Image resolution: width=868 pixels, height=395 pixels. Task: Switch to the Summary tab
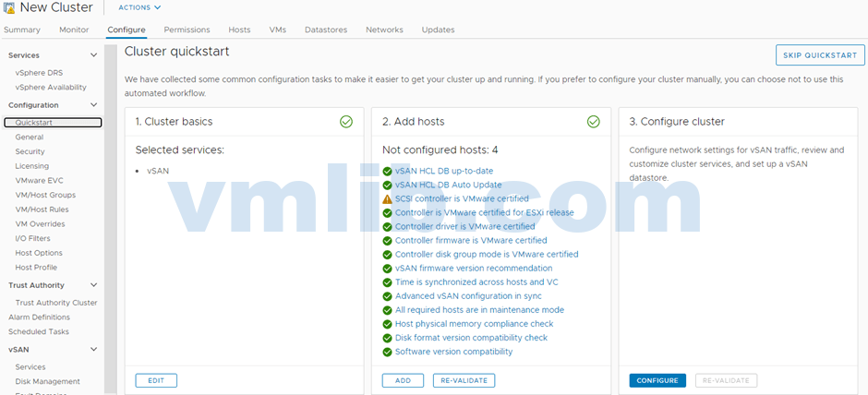tap(22, 30)
